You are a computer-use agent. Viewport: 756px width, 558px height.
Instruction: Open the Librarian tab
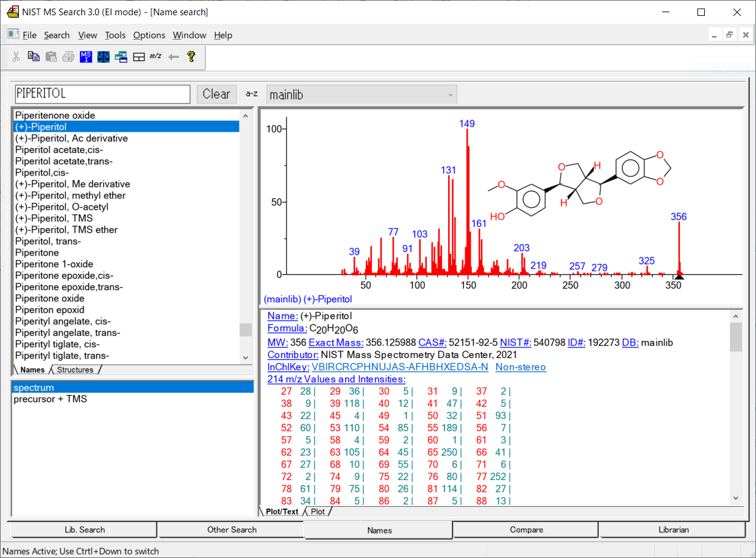pyautogui.click(x=673, y=529)
